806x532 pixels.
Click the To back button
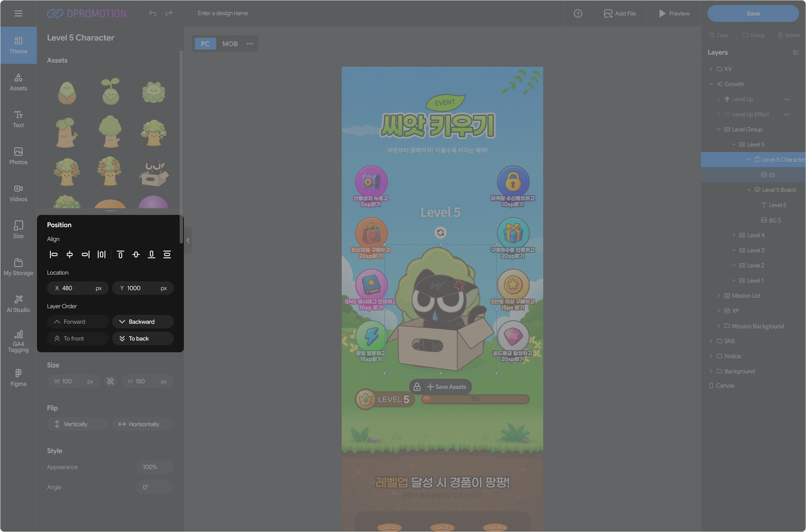[143, 338]
